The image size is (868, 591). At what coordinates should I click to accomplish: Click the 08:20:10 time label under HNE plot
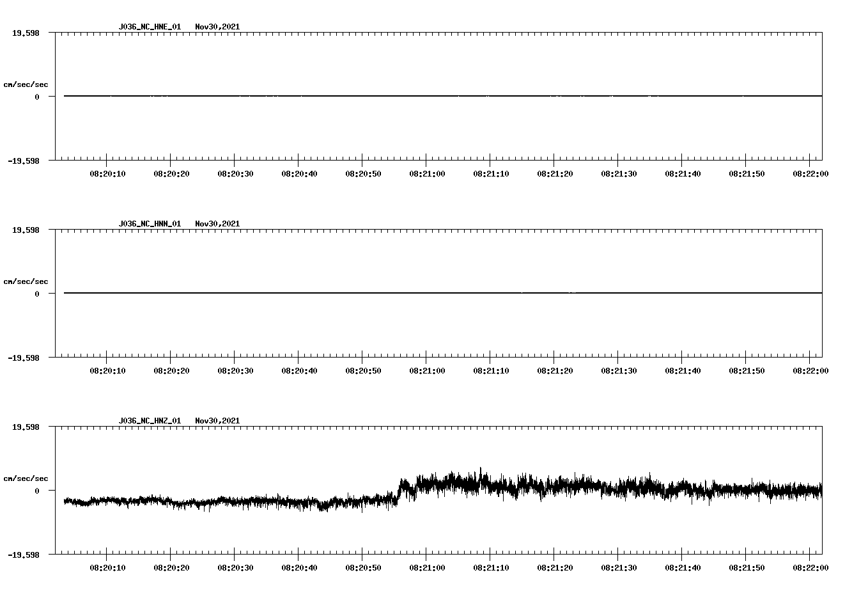(107, 174)
